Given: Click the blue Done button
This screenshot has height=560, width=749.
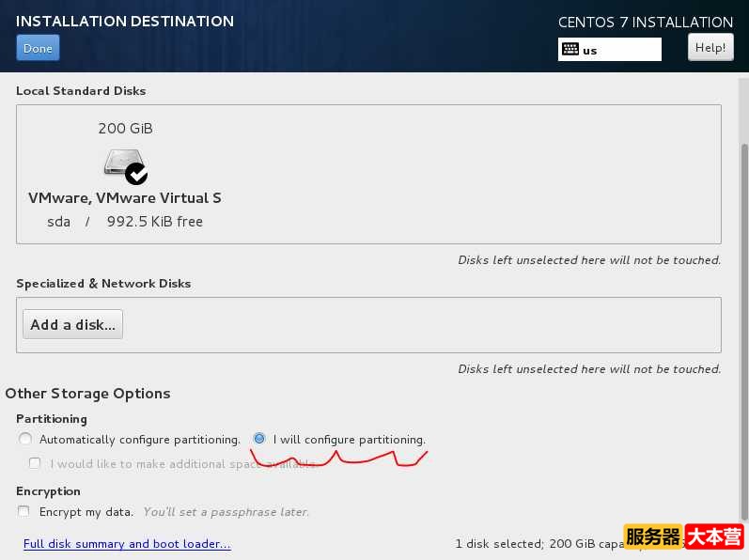Looking at the screenshot, I should [x=38, y=48].
